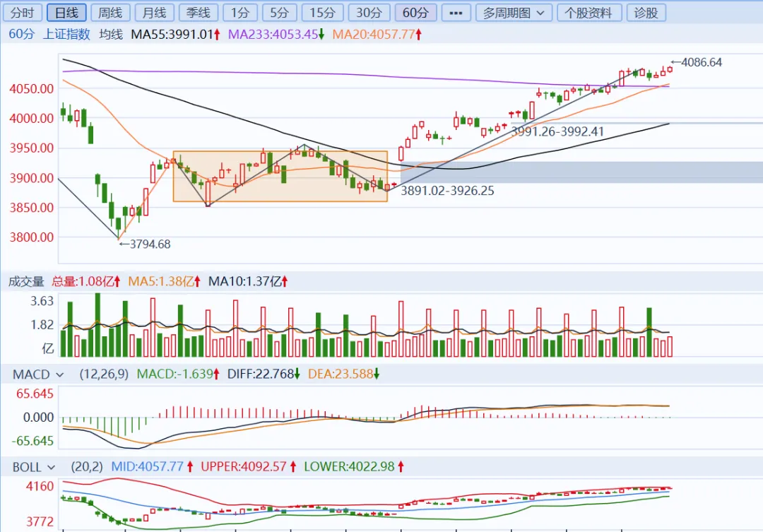Choose the 1分 period tab
Image resolution: width=763 pixels, height=532 pixels.
pos(240,13)
